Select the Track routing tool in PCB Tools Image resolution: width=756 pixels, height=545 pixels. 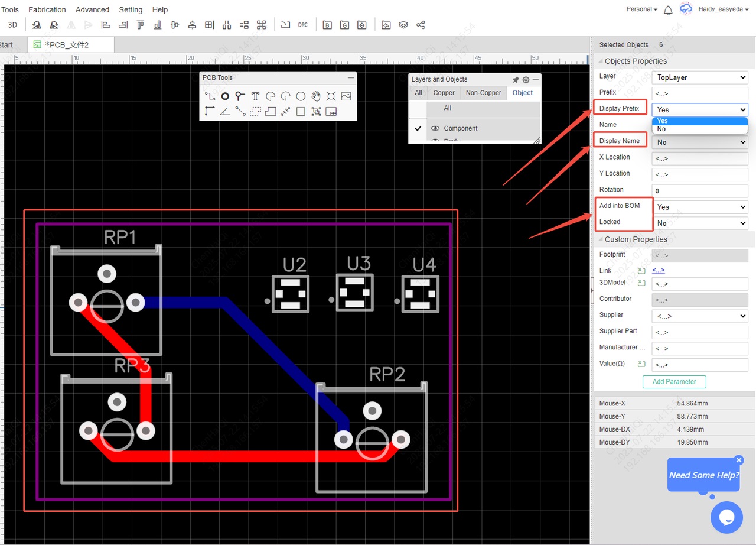(x=208, y=96)
